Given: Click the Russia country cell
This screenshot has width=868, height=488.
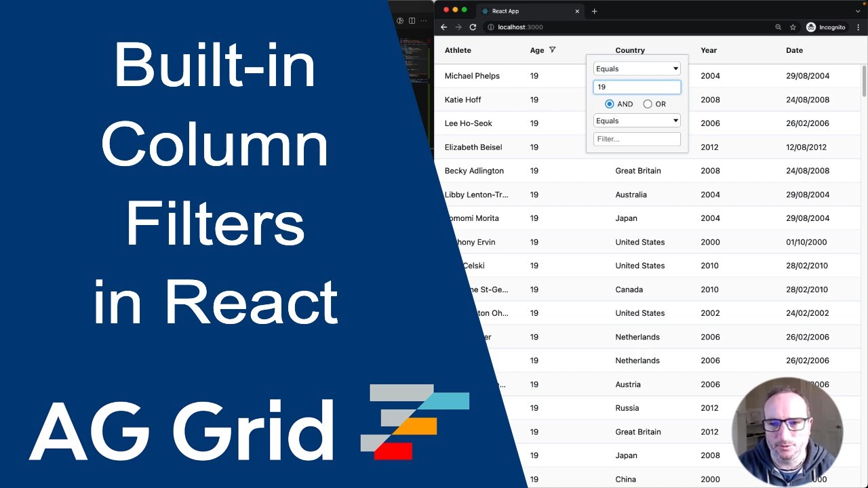Looking at the screenshot, I should tap(627, 408).
